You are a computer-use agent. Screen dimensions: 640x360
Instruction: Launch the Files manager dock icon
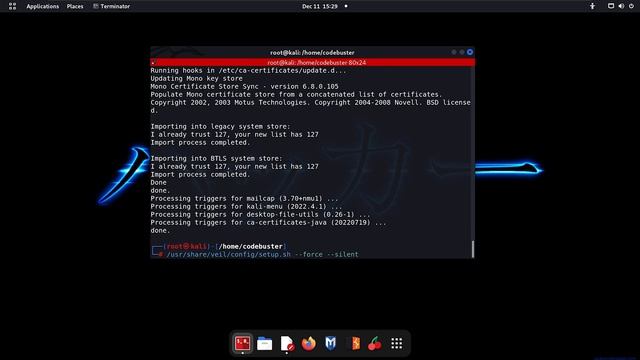264,344
